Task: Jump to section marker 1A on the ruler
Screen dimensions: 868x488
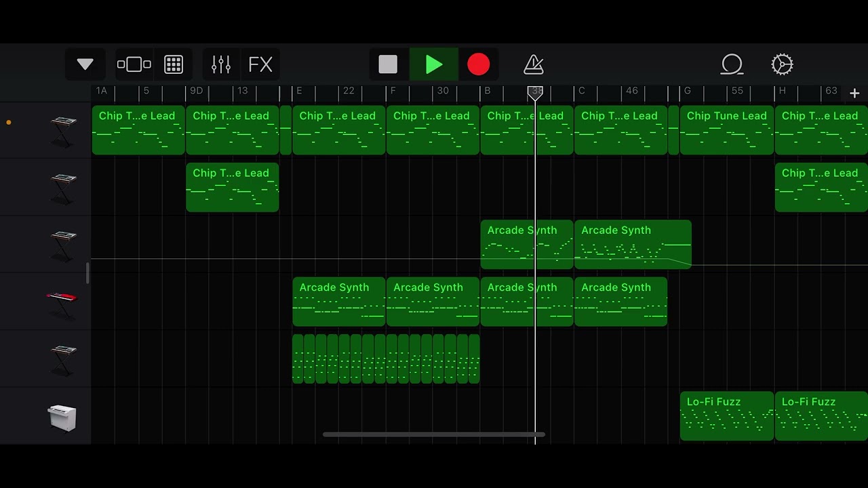Action: [x=101, y=91]
